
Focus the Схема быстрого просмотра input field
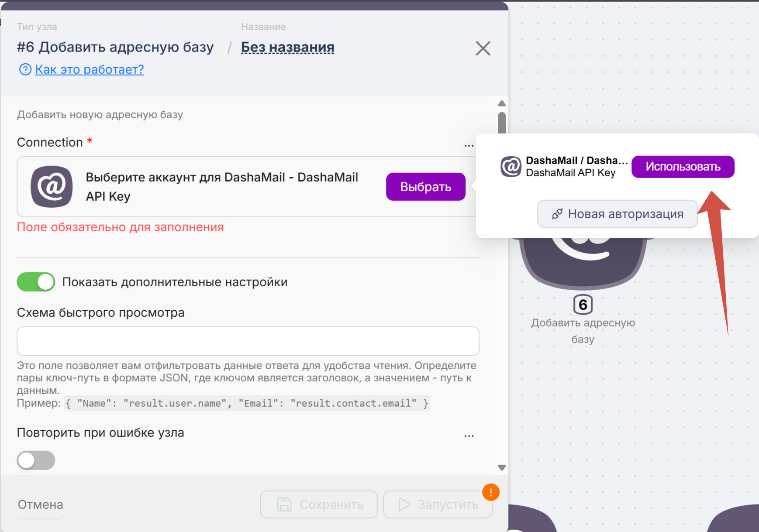point(248,341)
